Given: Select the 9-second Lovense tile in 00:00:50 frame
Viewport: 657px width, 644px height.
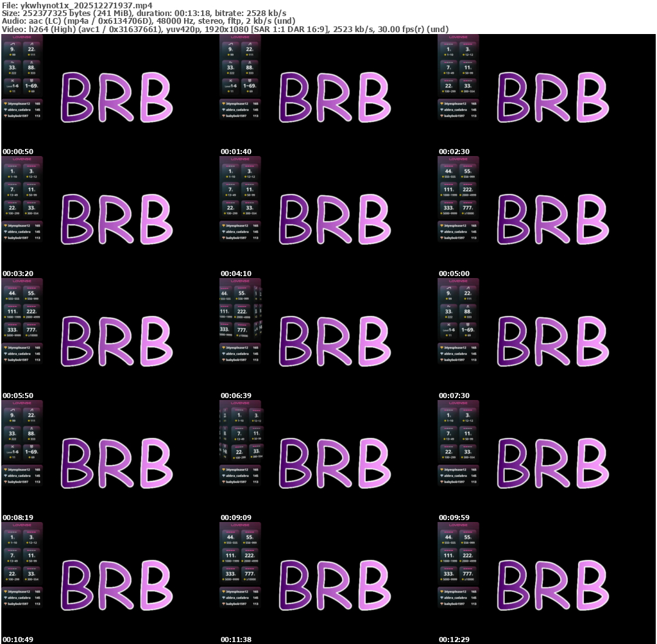Looking at the screenshot, I should [12, 49].
